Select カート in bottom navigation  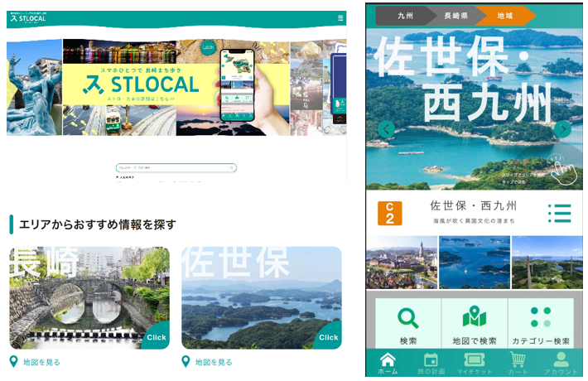[x=518, y=364]
